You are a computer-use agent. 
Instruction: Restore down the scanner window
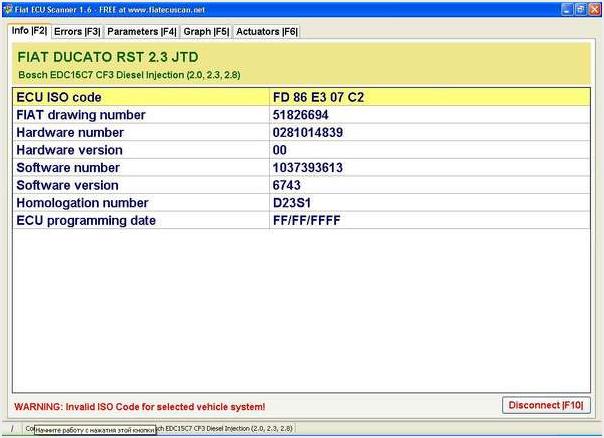point(581,9)
